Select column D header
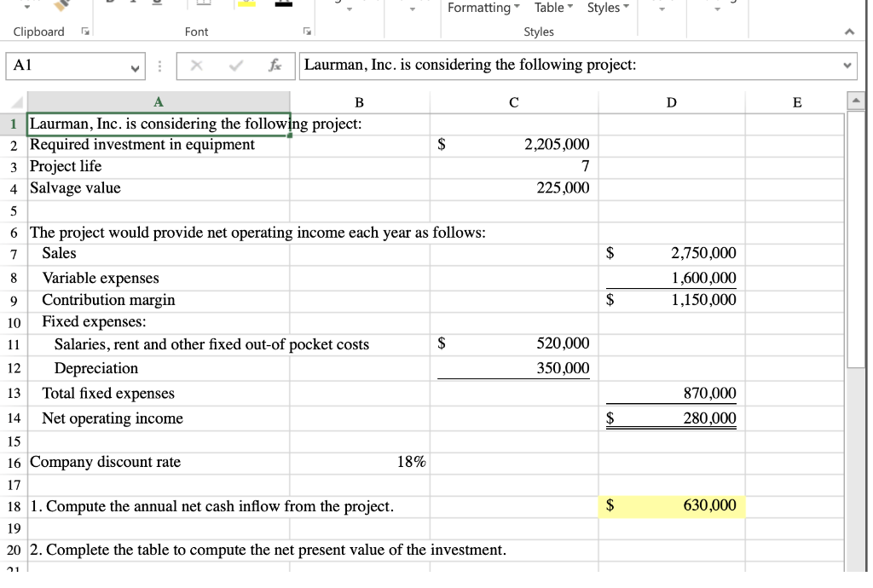 click(x=672, y=102)
